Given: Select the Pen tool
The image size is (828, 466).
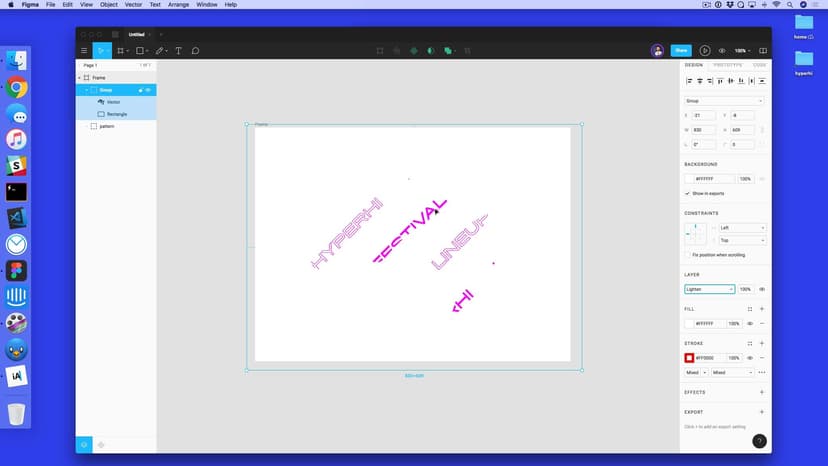Looking at the screenshot, I should tap(159, 50).
